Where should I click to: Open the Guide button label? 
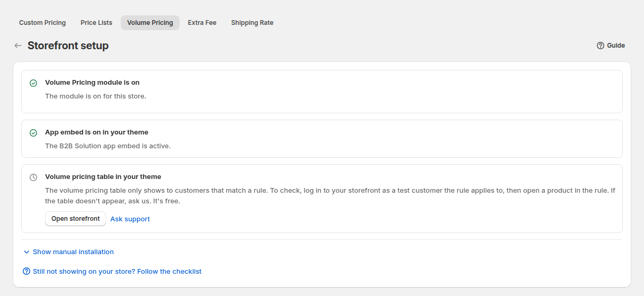(616, 46)
